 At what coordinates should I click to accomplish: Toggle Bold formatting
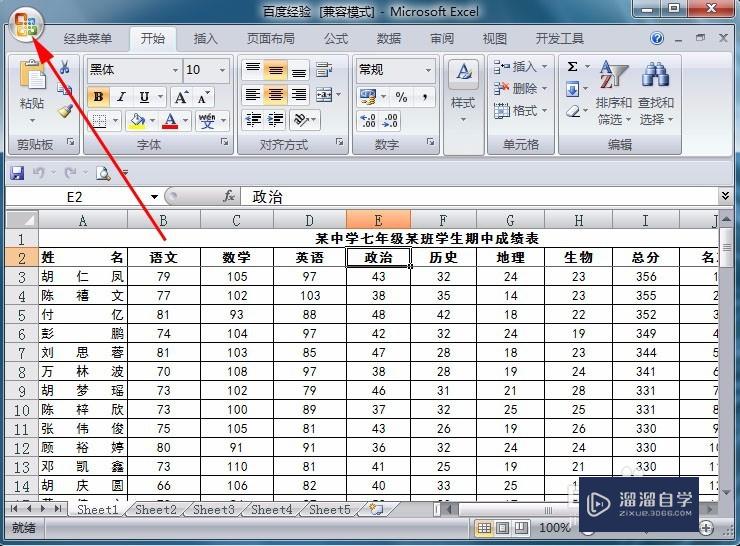pyautogui.click(x=99, y=97)
